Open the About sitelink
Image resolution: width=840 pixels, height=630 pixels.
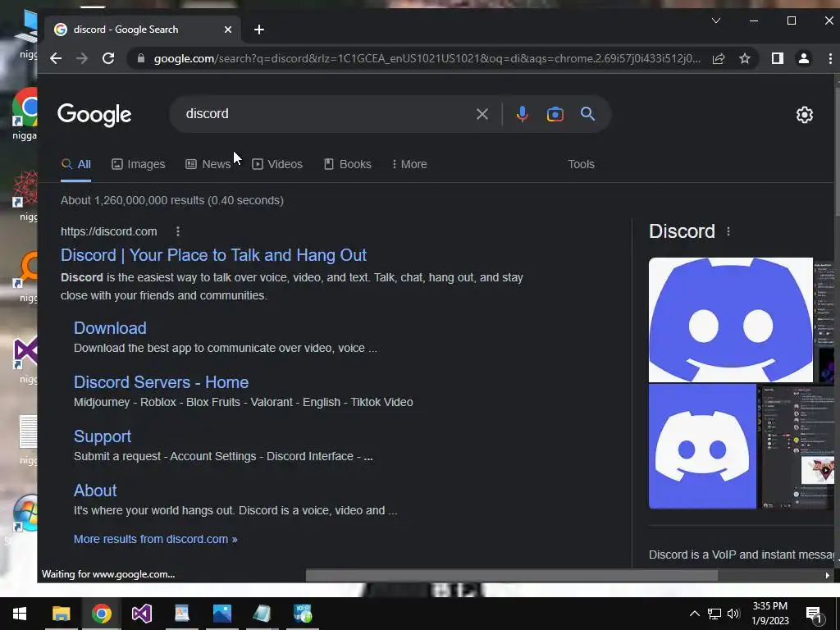(x=95, y=491)
